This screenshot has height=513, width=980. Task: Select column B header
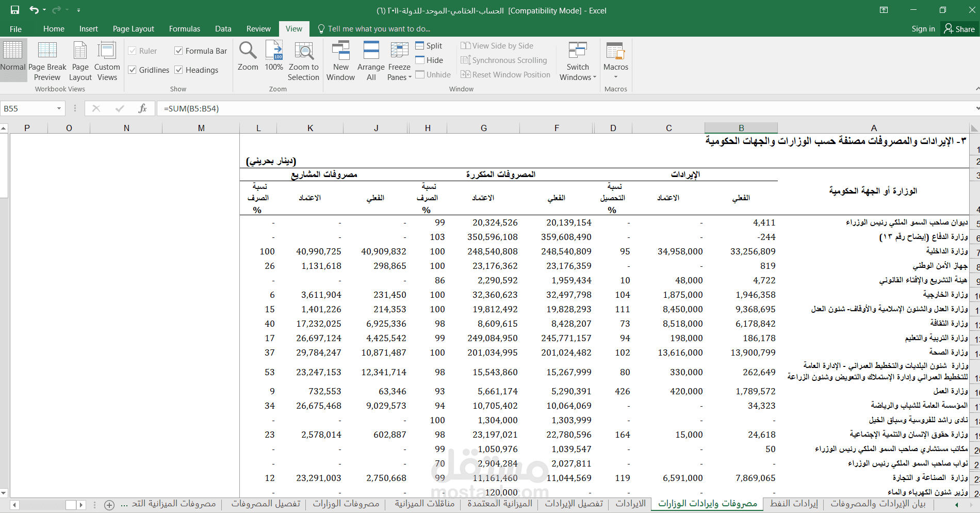click(x=741, y=128)
